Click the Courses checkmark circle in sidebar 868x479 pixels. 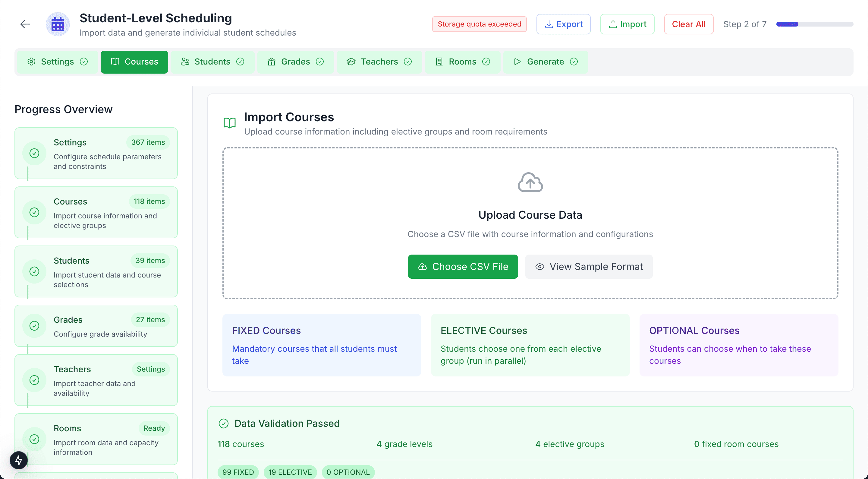click(x=34, y=213)
